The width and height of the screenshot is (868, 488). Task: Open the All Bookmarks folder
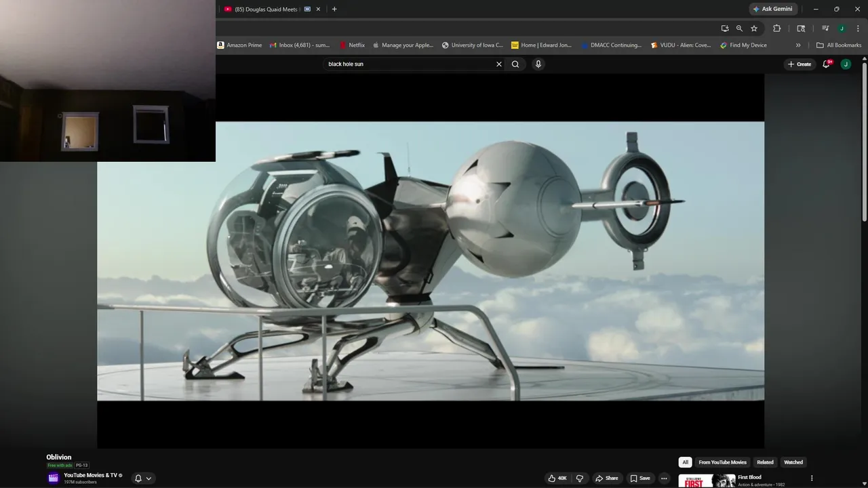(839, 45)
